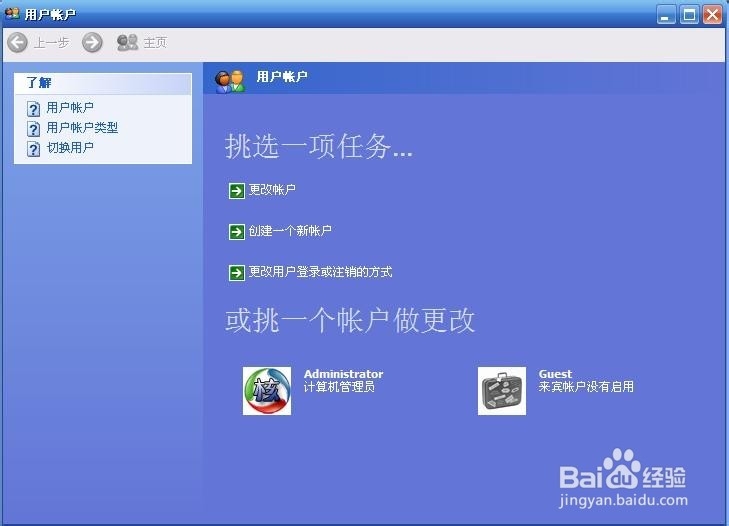Click the help icon beside 用户帐户类型
The image size is (729, 526).
pyautogui.click(x=33, y=128)
